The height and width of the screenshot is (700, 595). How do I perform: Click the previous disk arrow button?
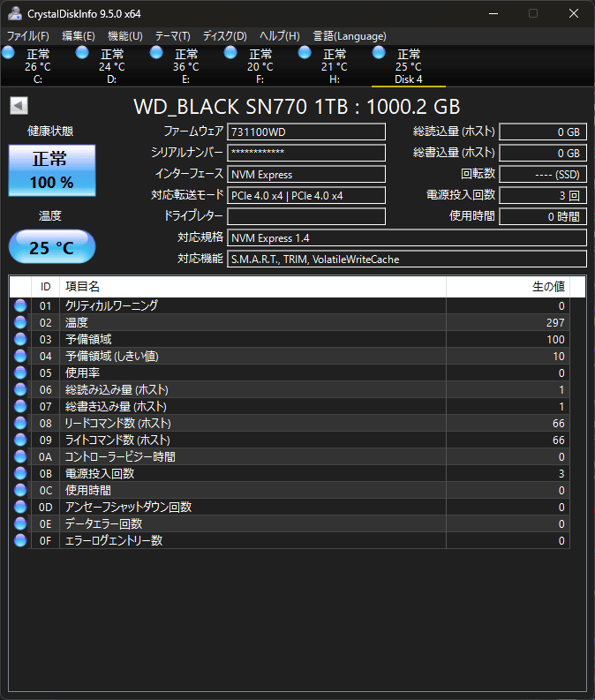[x=19, y=106]
